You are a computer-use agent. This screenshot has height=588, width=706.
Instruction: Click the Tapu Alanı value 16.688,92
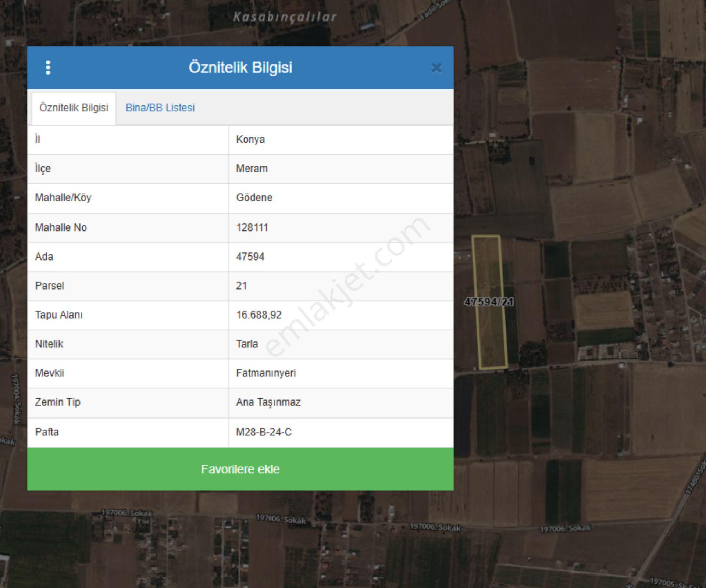pyautogui.click(x=258, y=315)
